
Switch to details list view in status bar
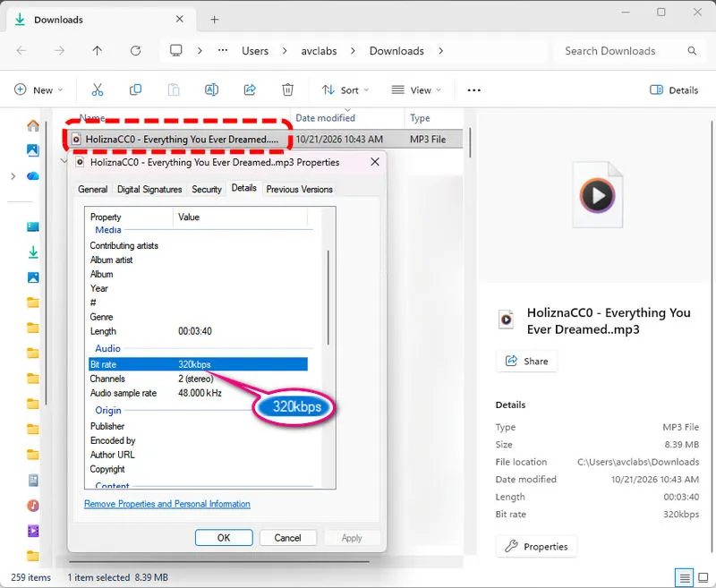(684, 578)
